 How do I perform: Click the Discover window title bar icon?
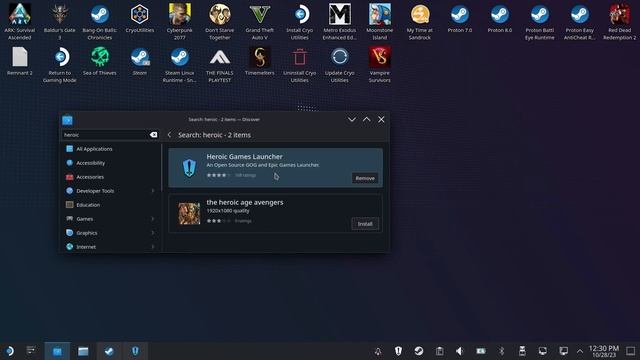pyautogui.click(x=67, y=120)
